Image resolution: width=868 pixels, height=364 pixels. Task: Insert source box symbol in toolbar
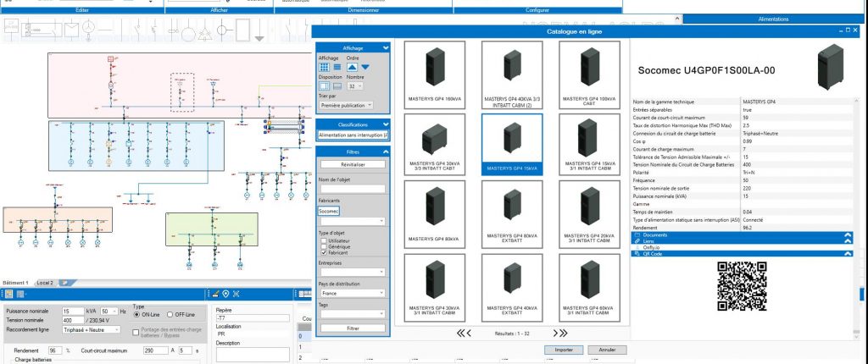point(10,28)
